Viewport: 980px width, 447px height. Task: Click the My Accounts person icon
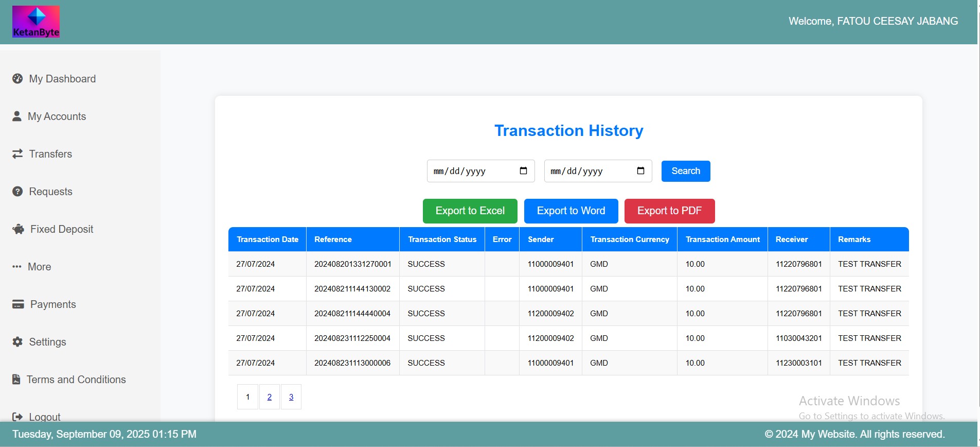pos(17,116)
